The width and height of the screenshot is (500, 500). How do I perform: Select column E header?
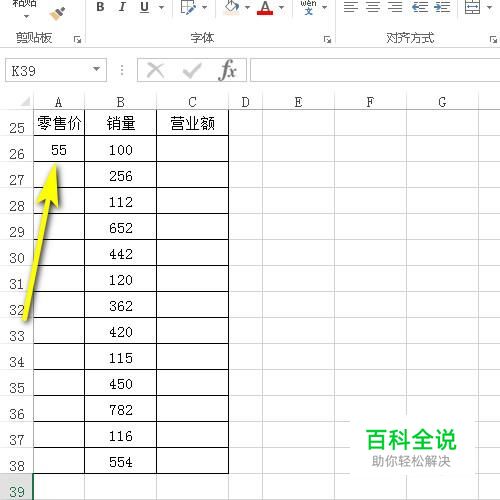pyautogui.click(x=298, y=102)
